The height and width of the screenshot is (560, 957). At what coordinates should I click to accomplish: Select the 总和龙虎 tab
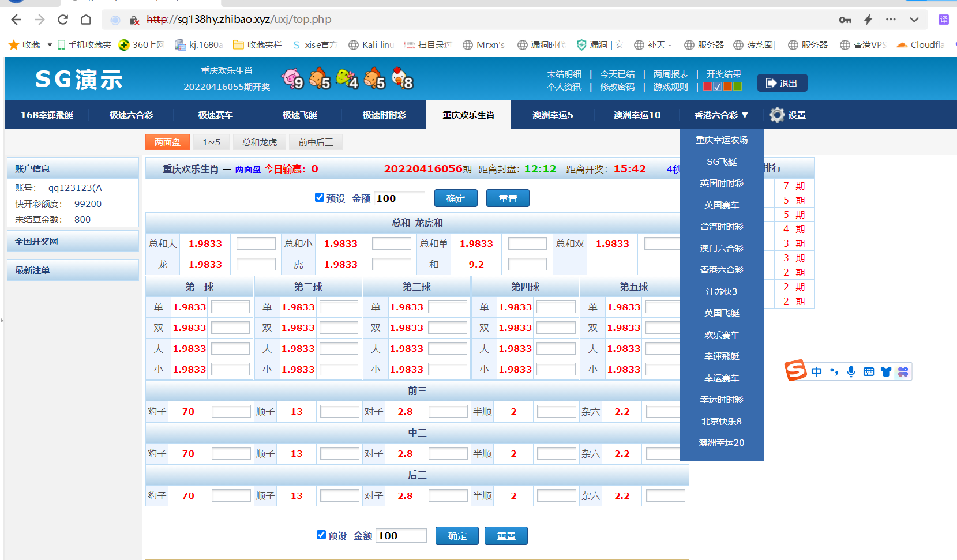click(x=259, y=141)
